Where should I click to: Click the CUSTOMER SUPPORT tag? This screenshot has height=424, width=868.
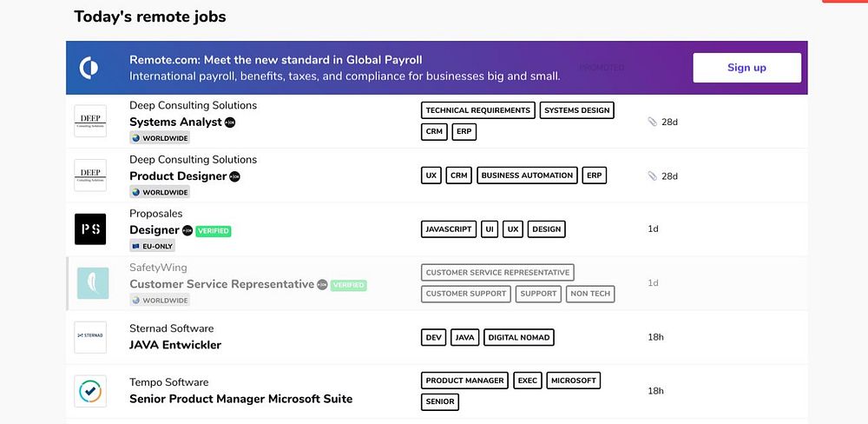465,294
